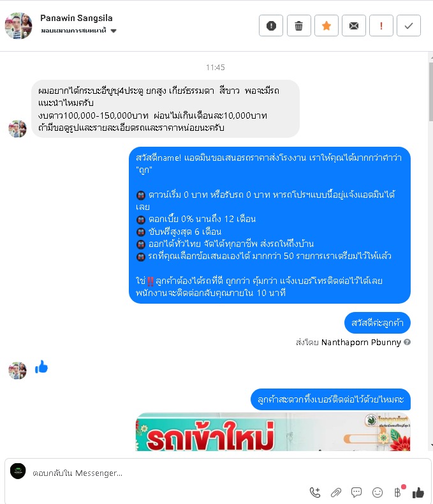Viewport: 433px width, 504px height.
Task: Click the help question mark beside sender name
Action: point(407,342)
